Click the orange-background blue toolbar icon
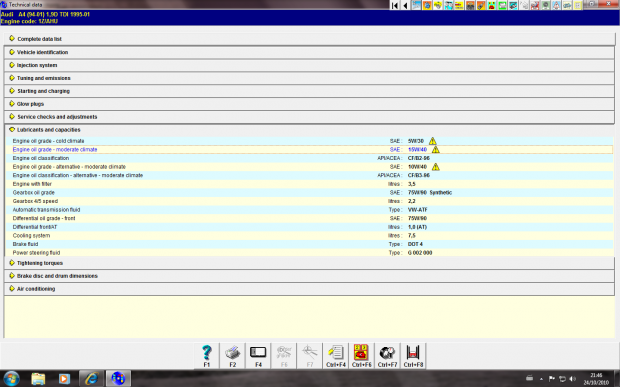The image size is (620, 387). coord(427,5)
